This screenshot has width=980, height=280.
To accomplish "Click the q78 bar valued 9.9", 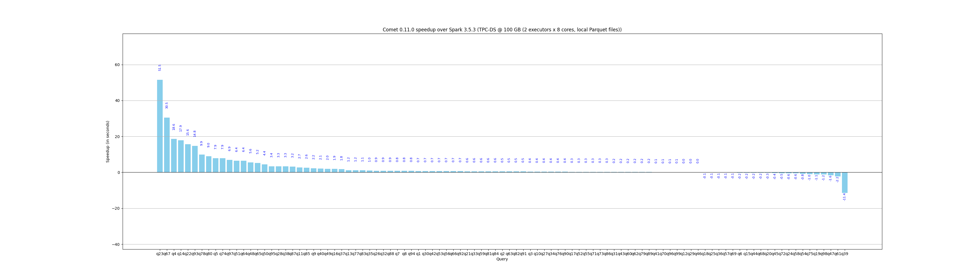I will 202,164.
